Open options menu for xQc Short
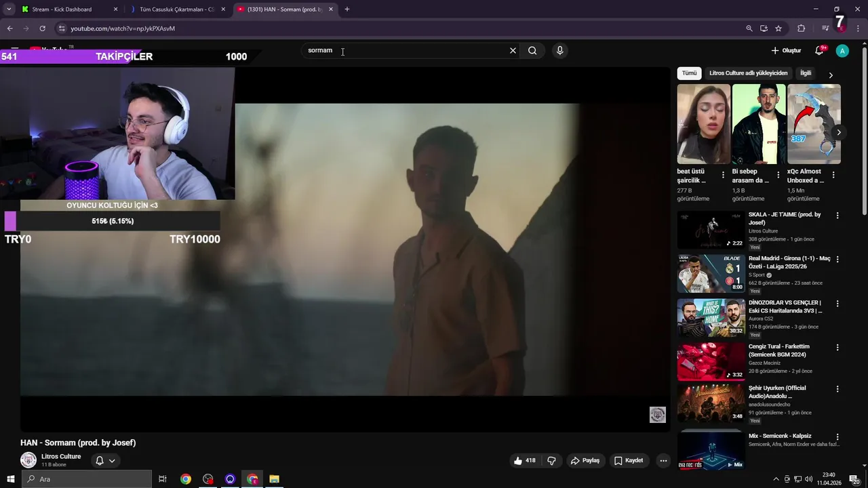 (833, 175)
